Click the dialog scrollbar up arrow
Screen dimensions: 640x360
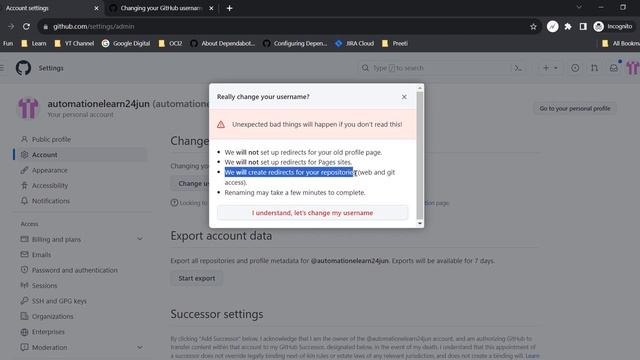point(420,88)
